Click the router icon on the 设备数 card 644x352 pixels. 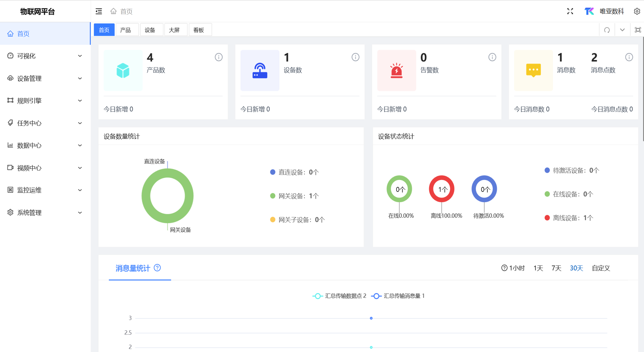tap(260, 70)
